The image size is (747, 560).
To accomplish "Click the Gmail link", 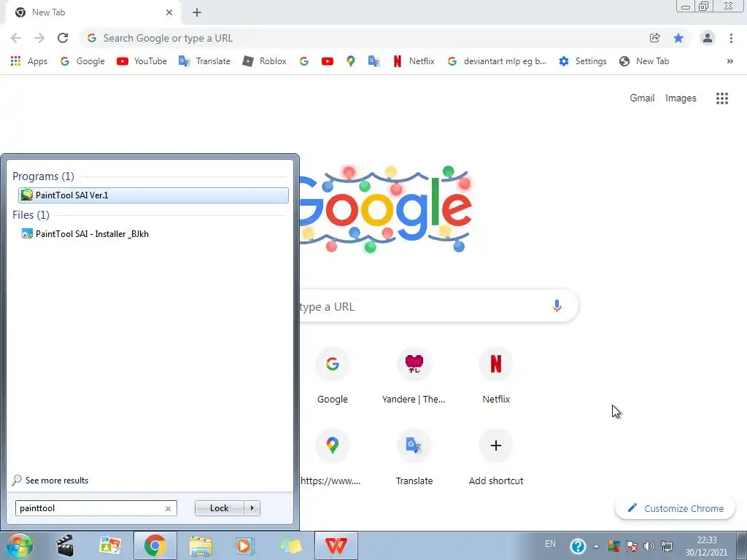I will coord(642,98).
